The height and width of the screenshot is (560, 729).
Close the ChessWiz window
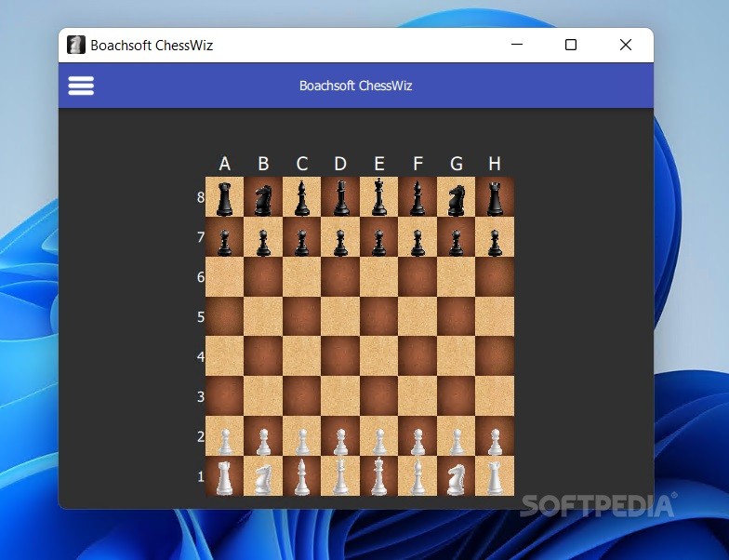[626, 45]
